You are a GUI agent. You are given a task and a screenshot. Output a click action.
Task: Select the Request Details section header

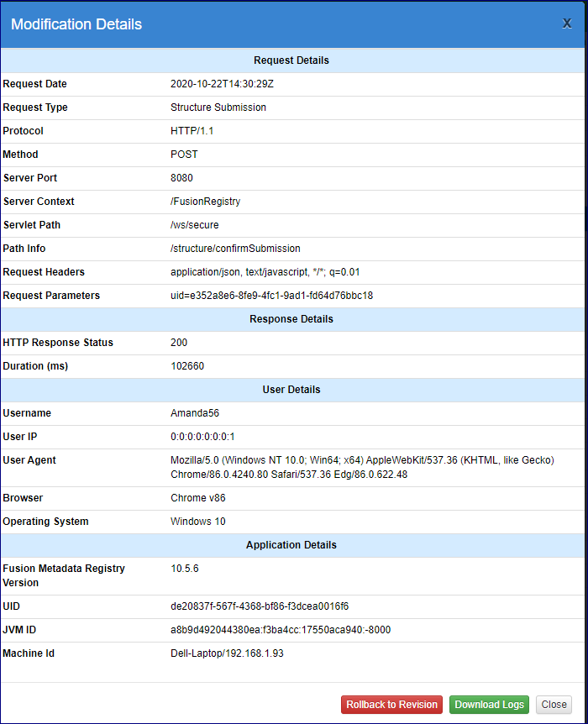pyautogui.click(x=291, y=60)
